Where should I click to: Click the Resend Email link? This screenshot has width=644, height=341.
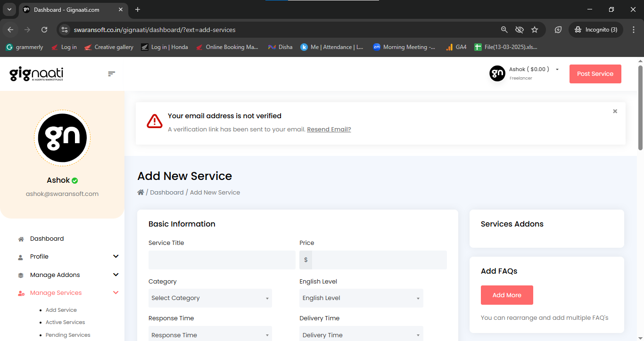tap(329, 130)
